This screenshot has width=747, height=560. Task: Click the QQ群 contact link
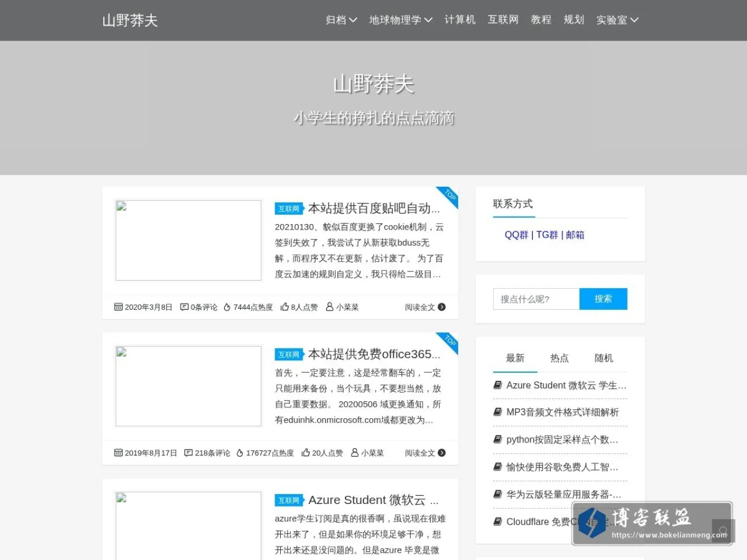tap(517, 235)
